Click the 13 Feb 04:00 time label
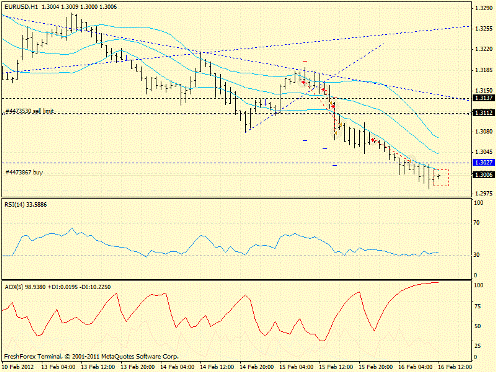The width and height of the screenshot is (496, 372). [58, 367]
